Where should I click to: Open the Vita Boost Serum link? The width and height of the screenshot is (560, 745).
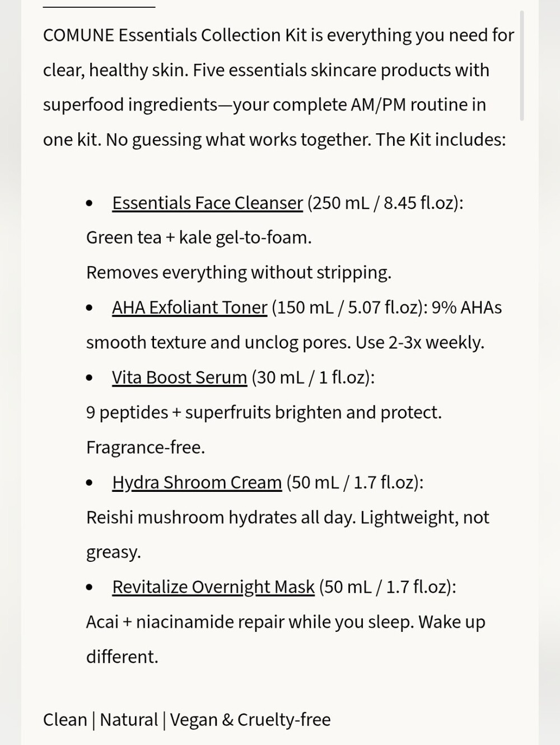click(x=179, y=378)
